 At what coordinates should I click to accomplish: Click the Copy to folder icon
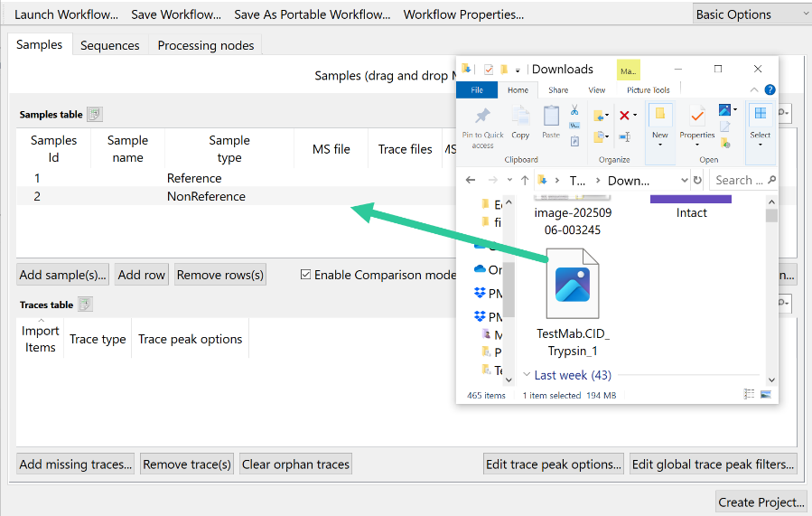point(599,136)
